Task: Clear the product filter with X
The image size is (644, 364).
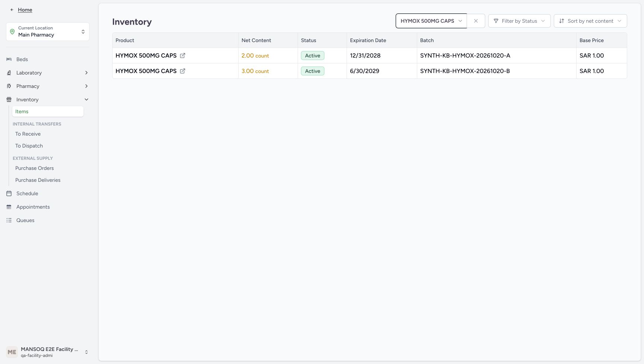Action: (x=476, y=21)
